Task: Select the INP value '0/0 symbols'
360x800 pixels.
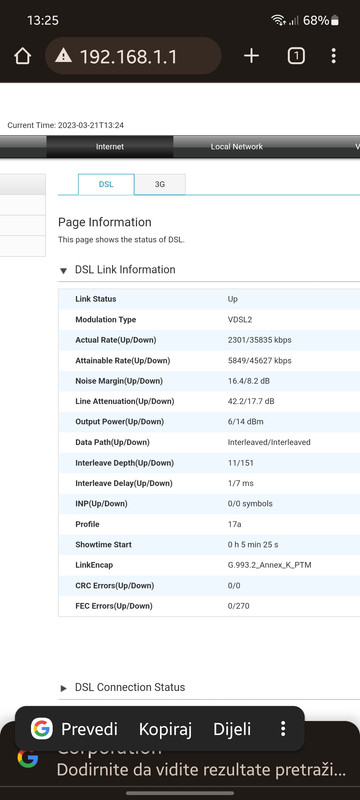Action: coord(250,504)
